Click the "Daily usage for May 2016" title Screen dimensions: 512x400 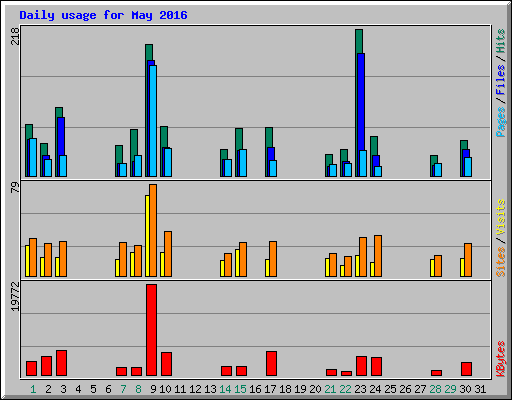(103, 15)
